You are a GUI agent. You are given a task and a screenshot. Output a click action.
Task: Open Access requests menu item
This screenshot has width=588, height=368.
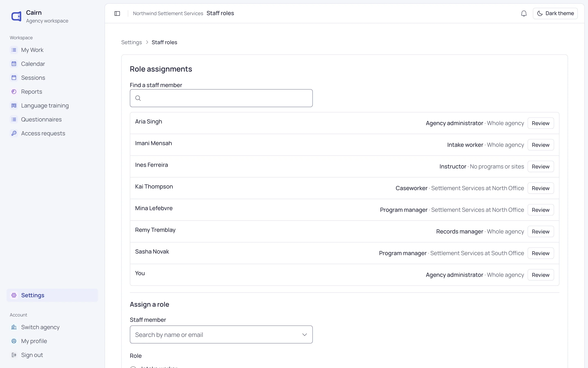click(52, 133)
